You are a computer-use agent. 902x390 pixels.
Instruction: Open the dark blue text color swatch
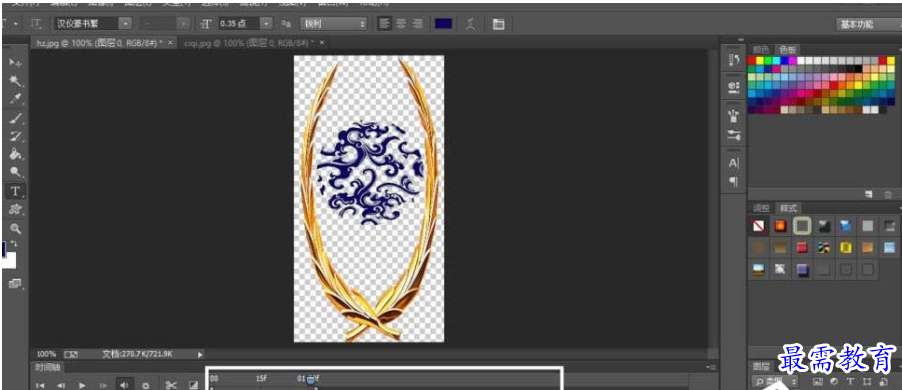(444, 24)
